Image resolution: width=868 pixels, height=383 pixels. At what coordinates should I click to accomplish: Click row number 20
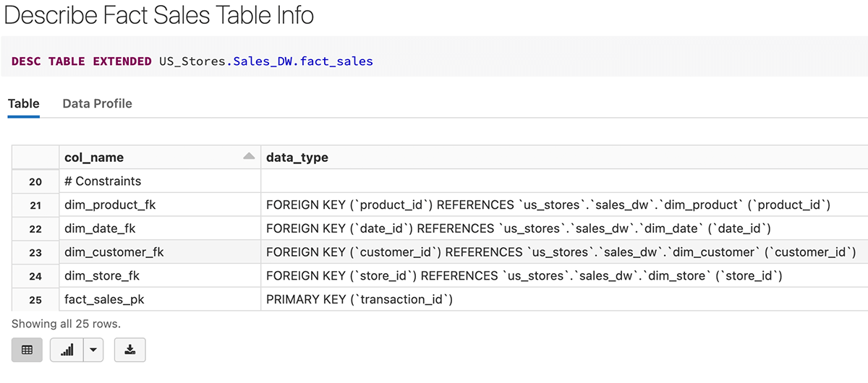click(x=35, y=181)
